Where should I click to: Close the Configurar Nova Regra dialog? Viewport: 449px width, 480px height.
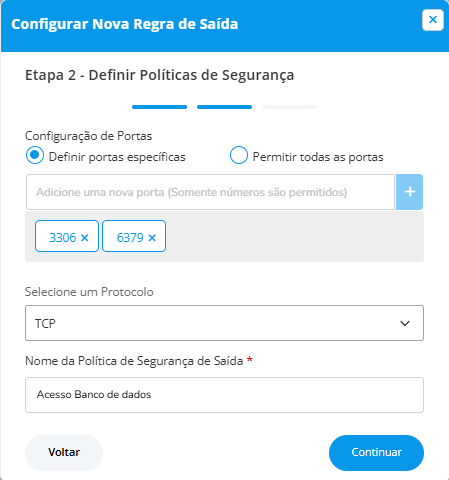tap(433, 20)
